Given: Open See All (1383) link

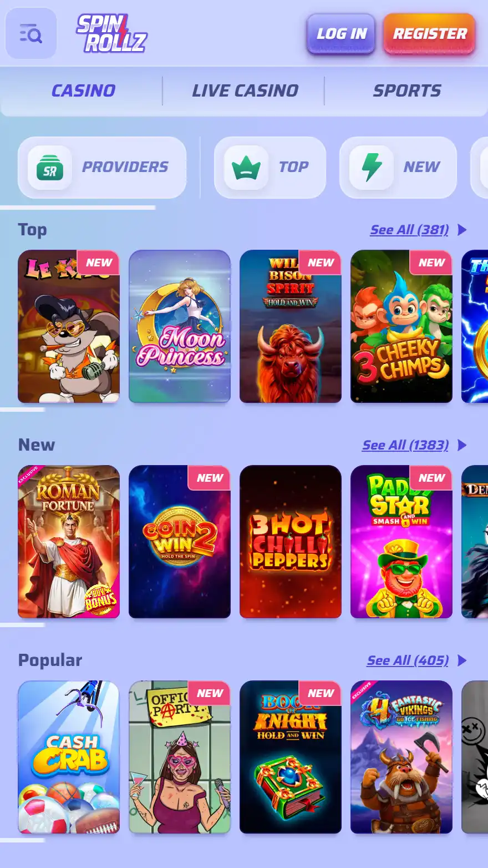Looking at the screenshot, I should 405,445.
